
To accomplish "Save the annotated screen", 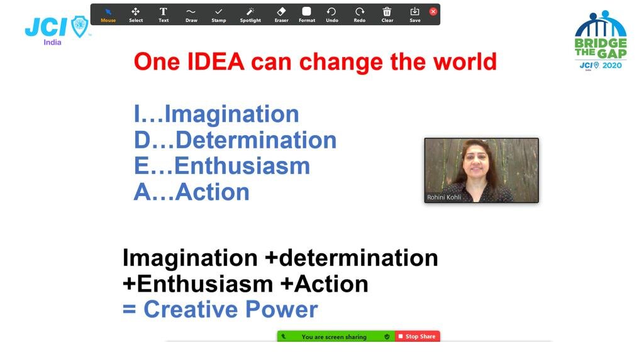I will 415,15.
